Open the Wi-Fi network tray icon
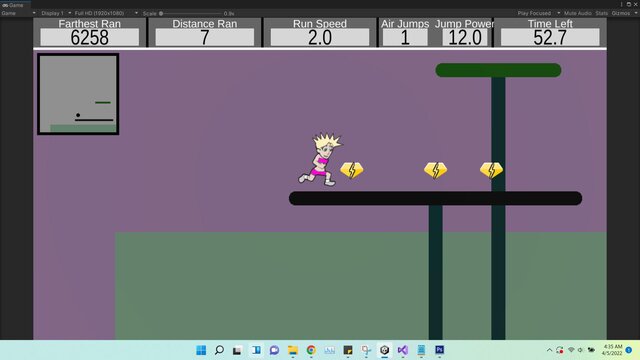Viewport: 640px width, 360px height. tap(571, 350)
